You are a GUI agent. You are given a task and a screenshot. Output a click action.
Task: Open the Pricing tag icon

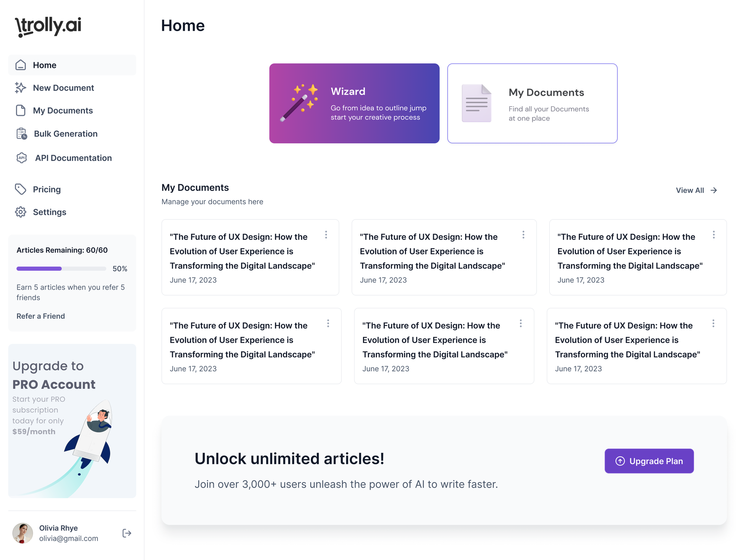click(x=21, y=189)
